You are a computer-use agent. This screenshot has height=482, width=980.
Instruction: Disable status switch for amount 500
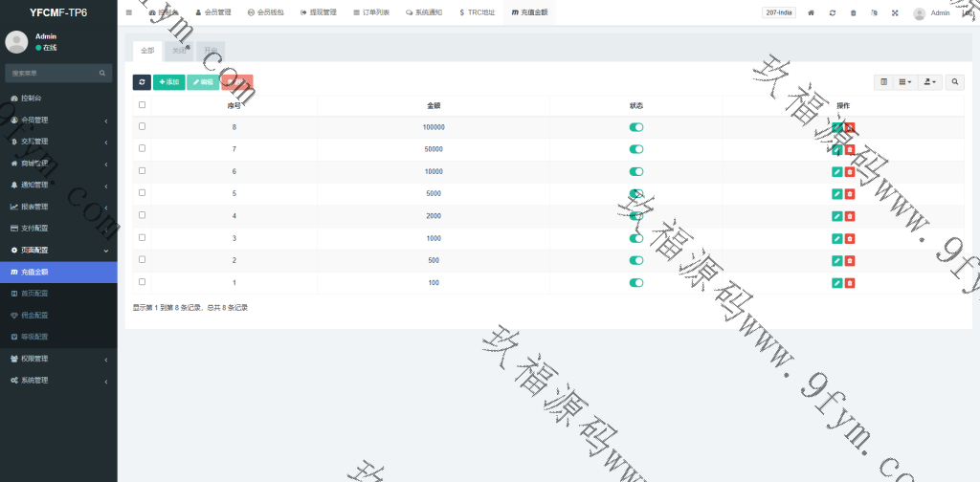coord(635,260)
